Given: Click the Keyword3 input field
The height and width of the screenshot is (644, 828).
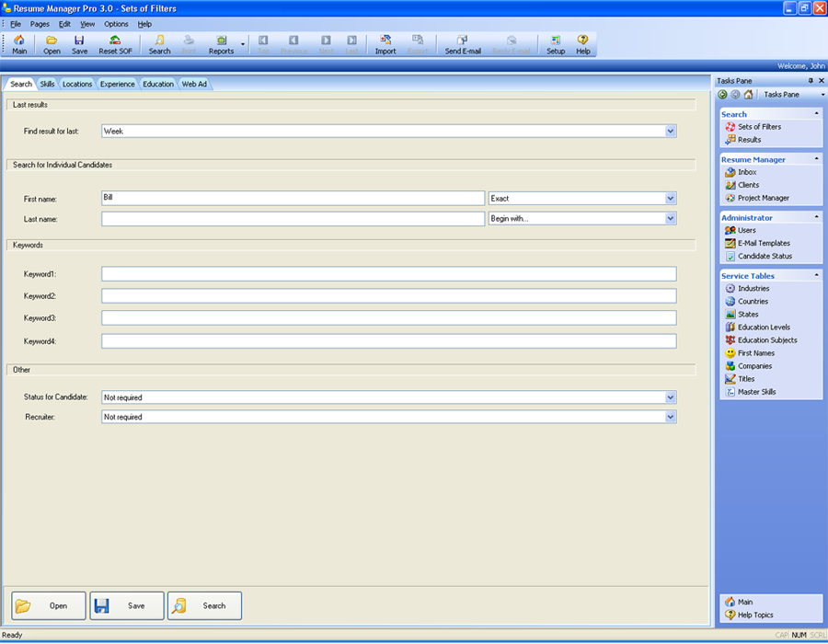Looking at the screenshot, I should point(388,317).
